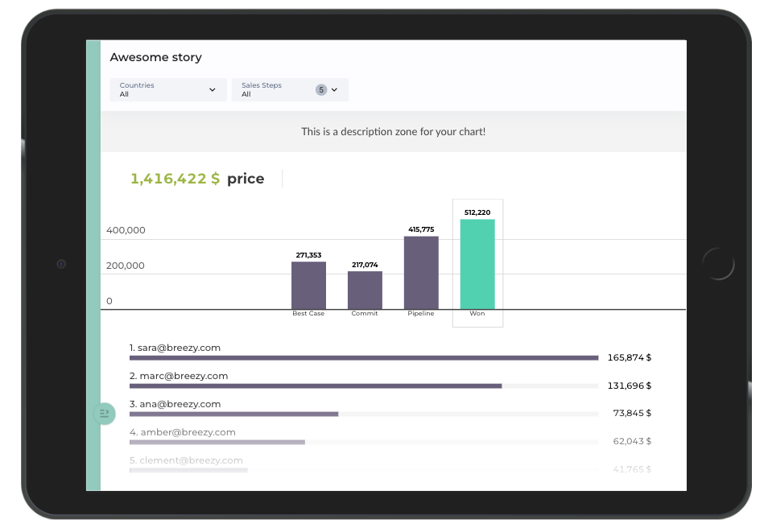Click the Won axis label
Screen dimensions: 768x532
pos(477,314)
